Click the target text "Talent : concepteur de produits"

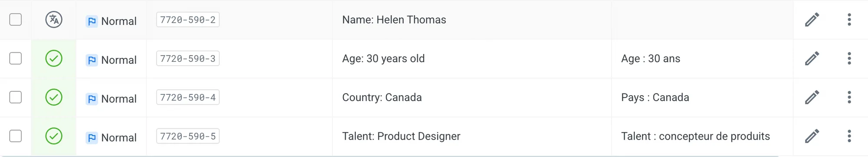(695, 136)
